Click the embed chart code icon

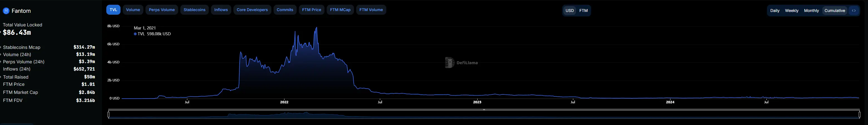pyautogui.click(x=854, y=11)
